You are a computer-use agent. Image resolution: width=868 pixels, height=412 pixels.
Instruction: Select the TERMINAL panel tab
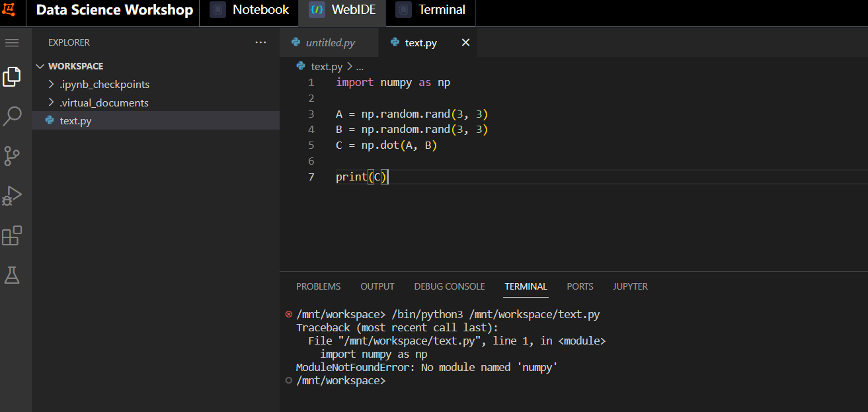tap(526, 286)
